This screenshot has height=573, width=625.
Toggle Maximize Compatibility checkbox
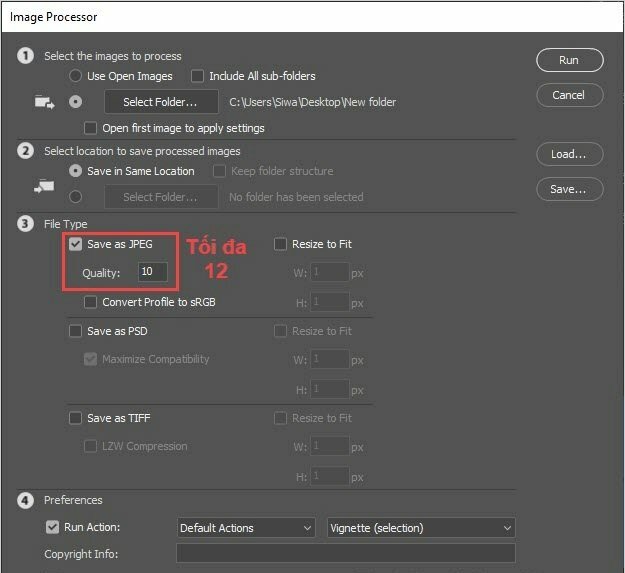[90, 359]
